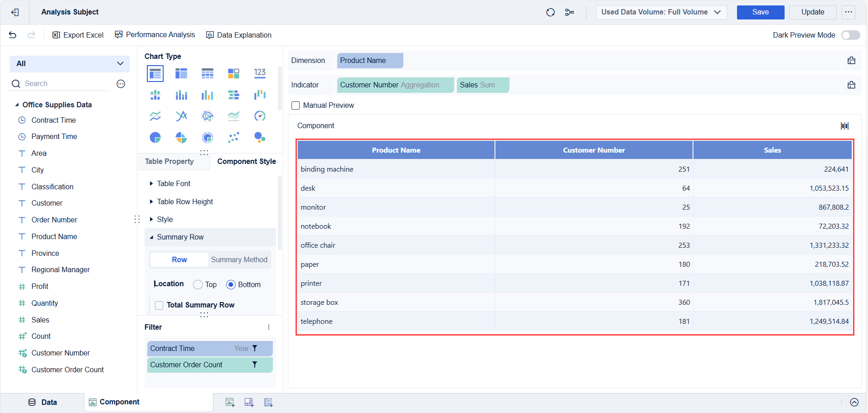Open the refresh circle icon in header

550,12
